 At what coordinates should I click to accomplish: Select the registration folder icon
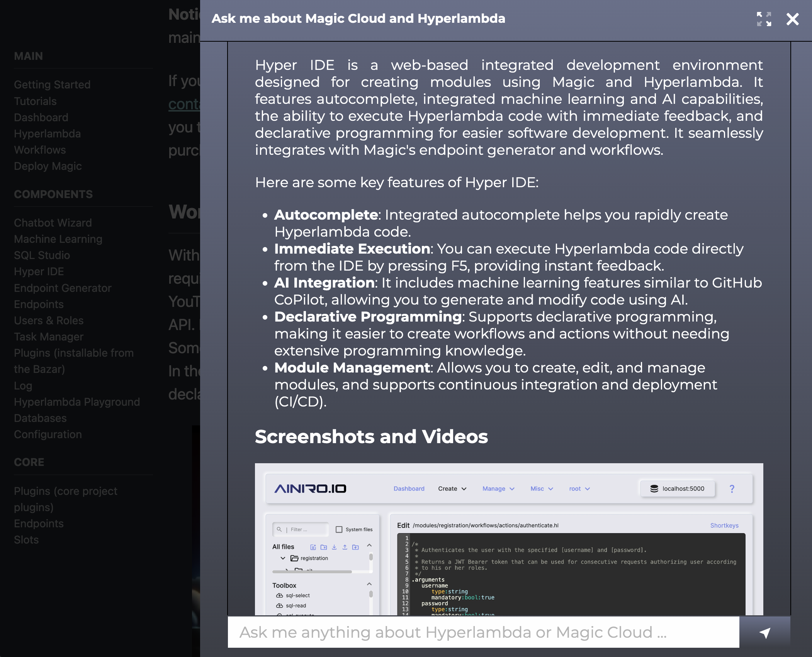294,558
